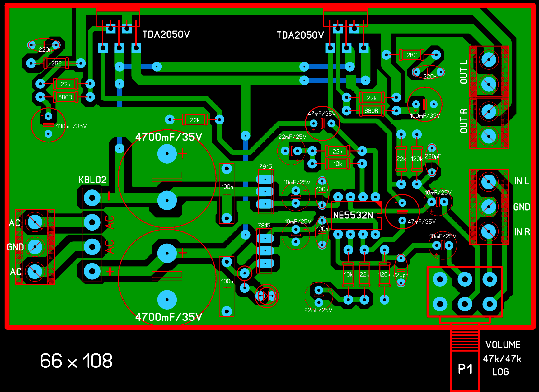Click the LOG text under 47k/47k
The width and height of the screenshot is (539, 392).
pyautogui.click(x=500, y=372)
